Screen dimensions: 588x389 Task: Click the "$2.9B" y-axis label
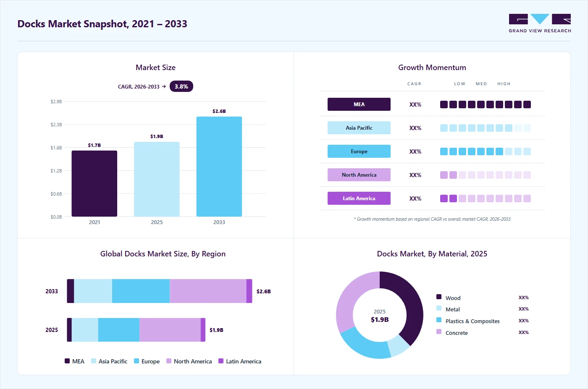point(56,102)
